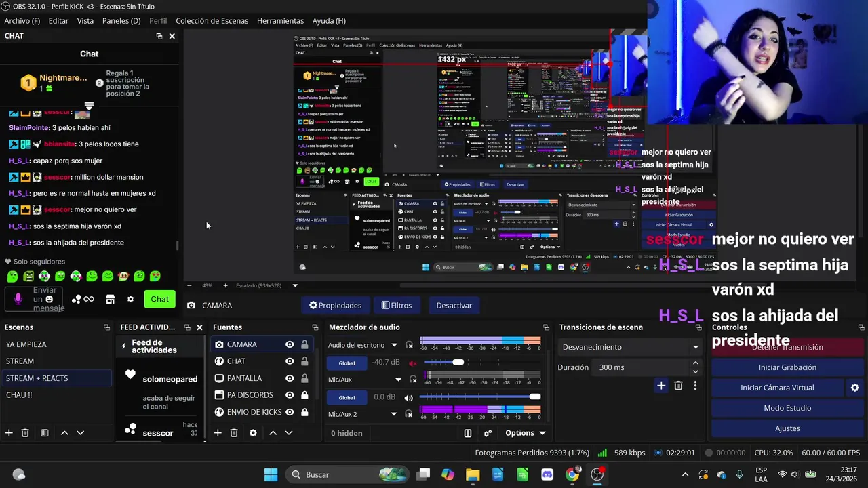The image size is (868, 488).
Task: Open the channel points infinity icon in chat
Action: pos(89,299)
